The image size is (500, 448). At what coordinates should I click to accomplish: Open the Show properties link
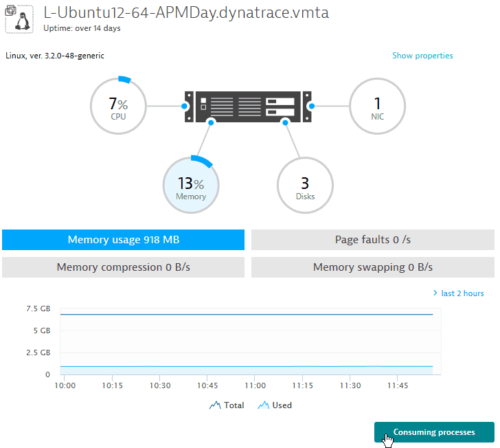coord(422,56)
